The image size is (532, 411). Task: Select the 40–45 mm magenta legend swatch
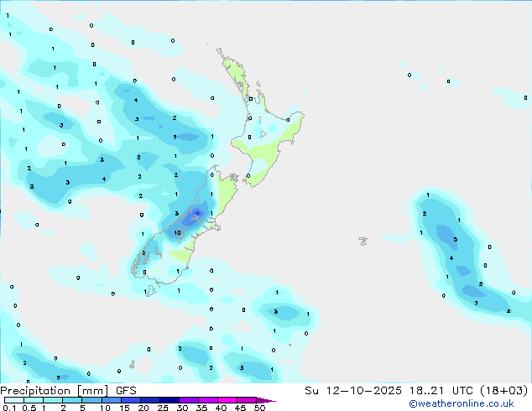pos(227,400)
